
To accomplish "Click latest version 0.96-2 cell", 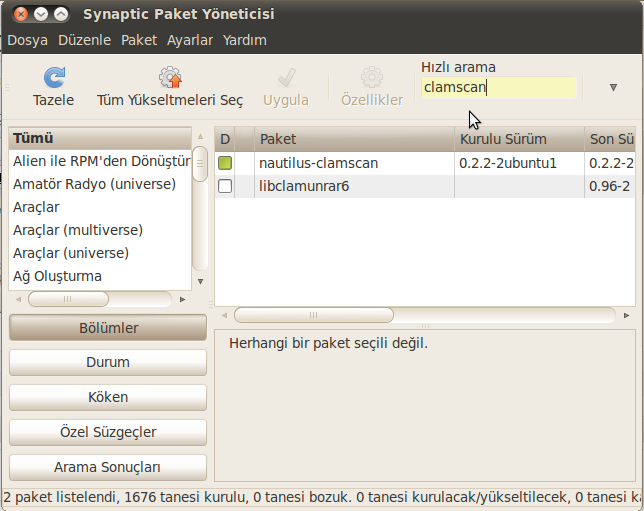I will pyautogui.click(x=610, y=186).
